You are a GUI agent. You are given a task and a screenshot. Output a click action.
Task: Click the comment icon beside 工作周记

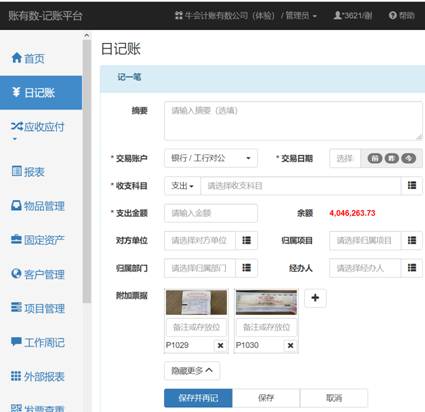point(16,341)
